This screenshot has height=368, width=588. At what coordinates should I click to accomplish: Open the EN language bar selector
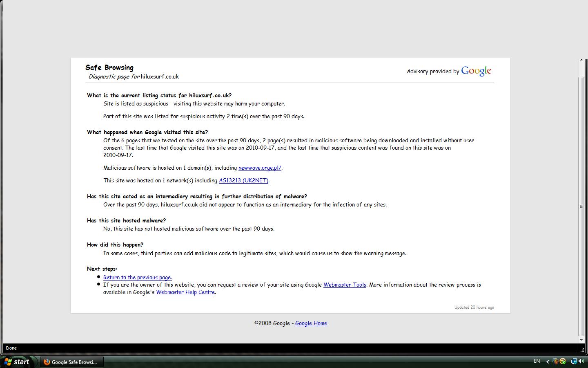537,361
